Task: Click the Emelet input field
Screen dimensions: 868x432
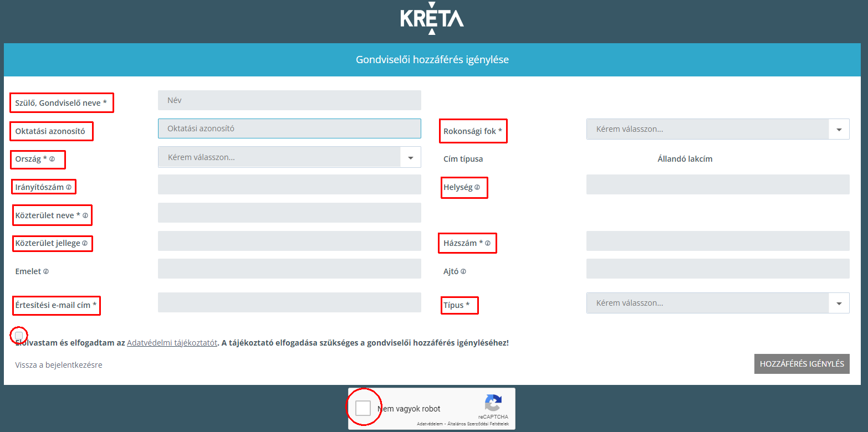Action: pos(289,269)
